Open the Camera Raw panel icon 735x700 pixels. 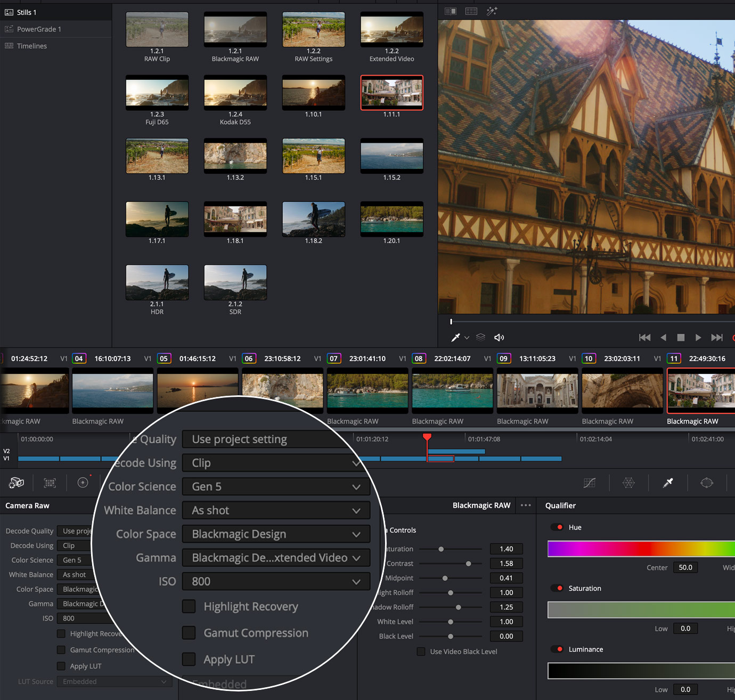pos(16,483)
